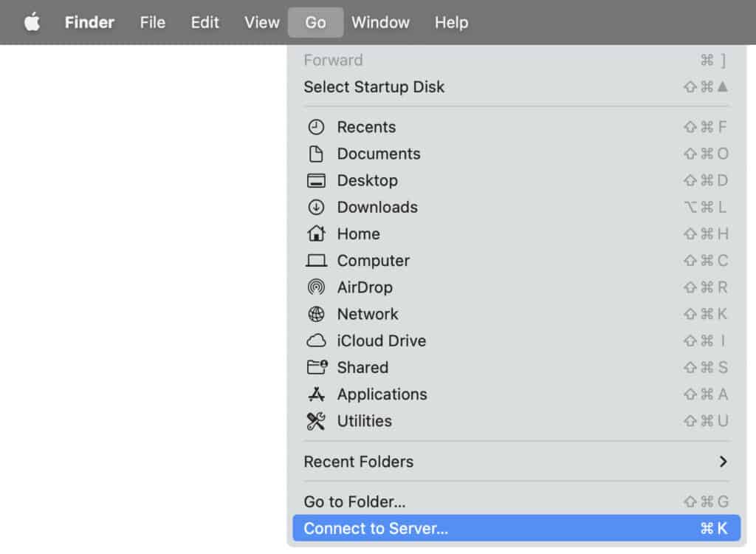Viewport: 756px width, 554px height.
Task: Select the Documents menu entry
Action: [x=516, y=154]
